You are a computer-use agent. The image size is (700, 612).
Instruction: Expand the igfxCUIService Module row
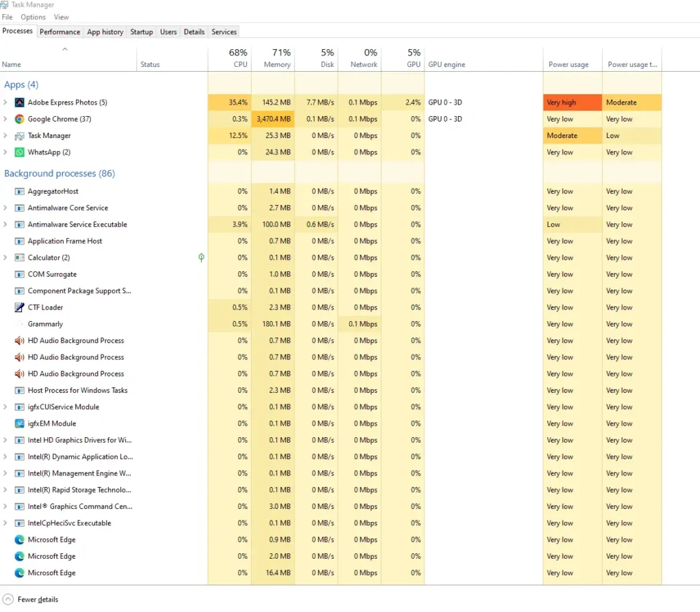point(5,407)
